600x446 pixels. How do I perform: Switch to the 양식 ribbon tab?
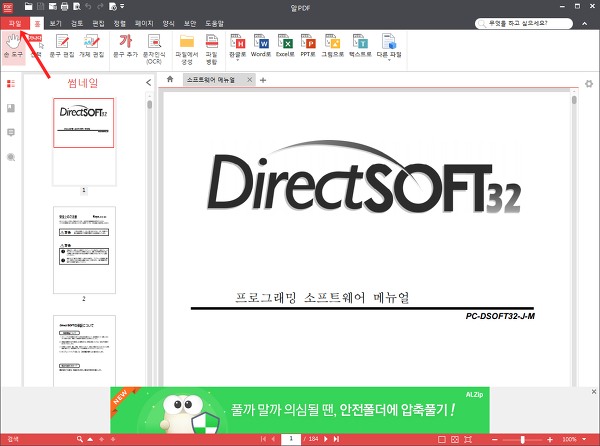click(168, 23)
